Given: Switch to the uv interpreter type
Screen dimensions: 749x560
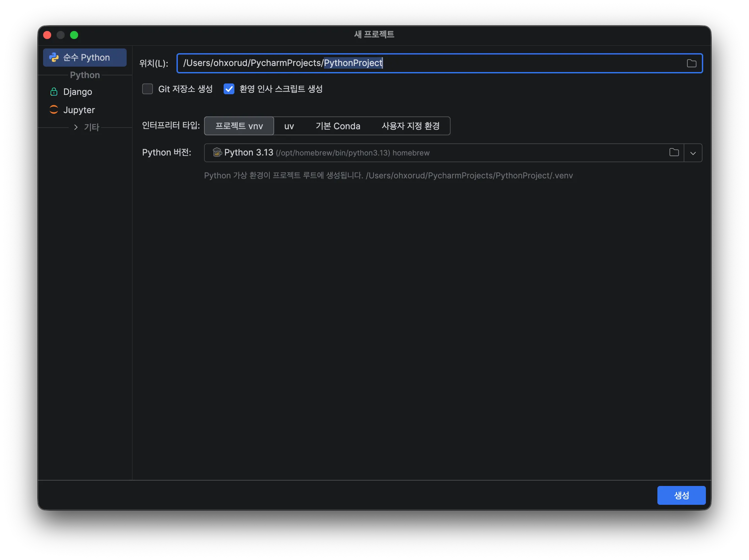Looking at the screenshot, I should (289, 126).
